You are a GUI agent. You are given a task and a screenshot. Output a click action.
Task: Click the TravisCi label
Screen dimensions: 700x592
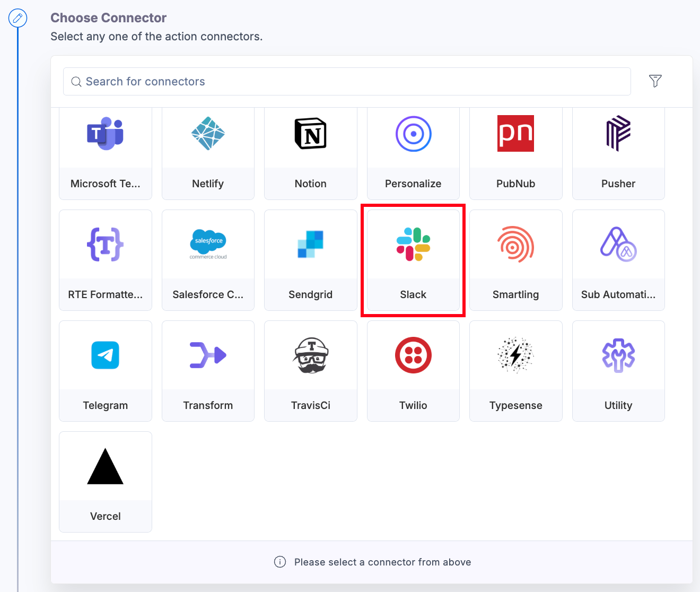[311, 405]
